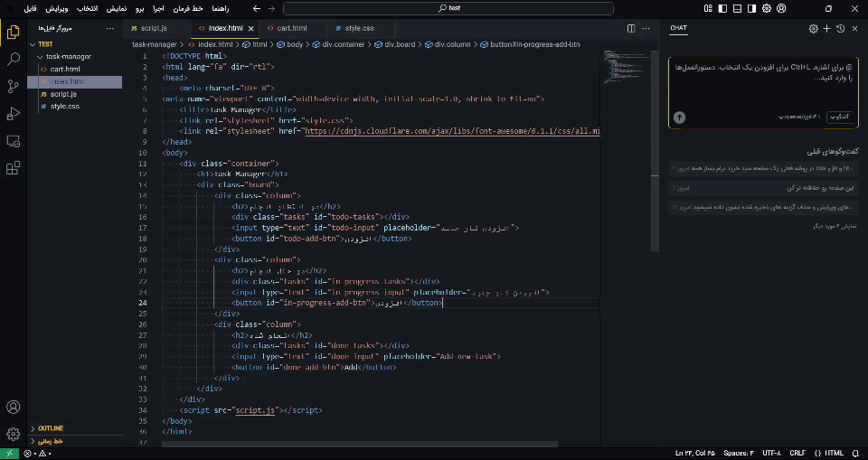Open style.css in the file explorer
The width and height of the screenshot is (868, 460).
(75, 107)
